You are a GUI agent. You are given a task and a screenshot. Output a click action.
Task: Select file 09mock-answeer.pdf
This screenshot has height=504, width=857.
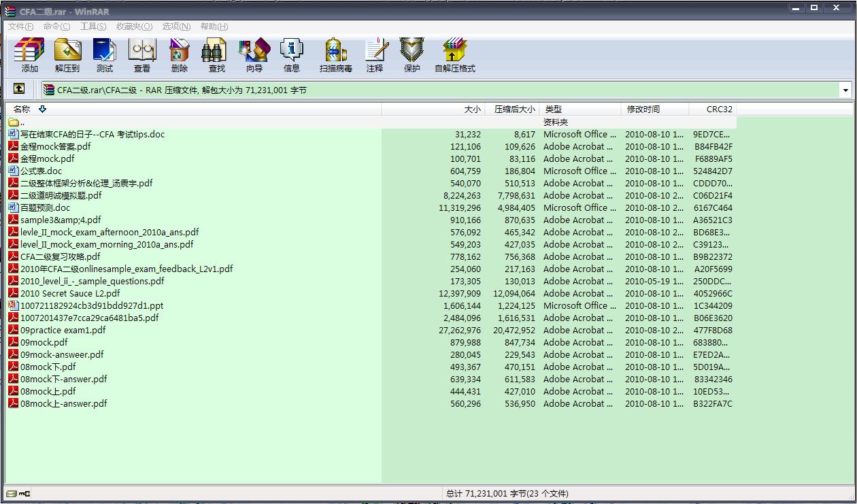point(62,354)
